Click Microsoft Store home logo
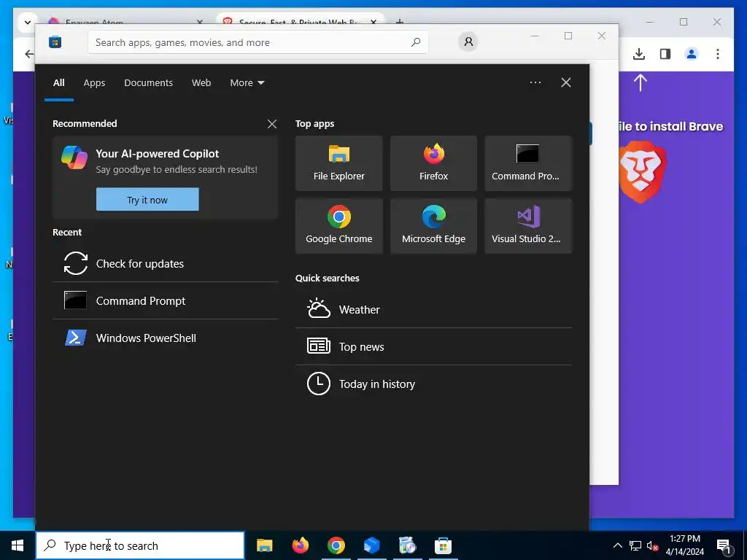The image size is (747, 560). point(55,42)
